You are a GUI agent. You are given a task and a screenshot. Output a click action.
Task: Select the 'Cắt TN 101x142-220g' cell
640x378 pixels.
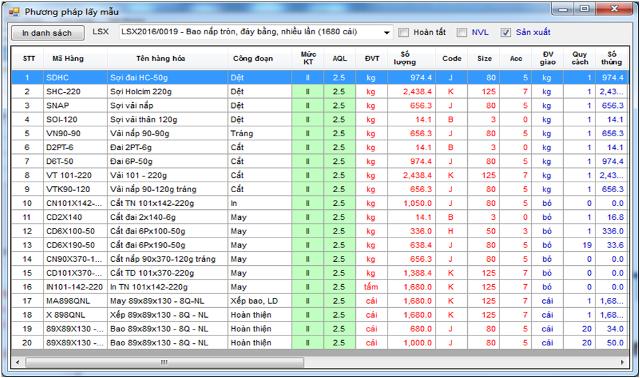(167, 203)
